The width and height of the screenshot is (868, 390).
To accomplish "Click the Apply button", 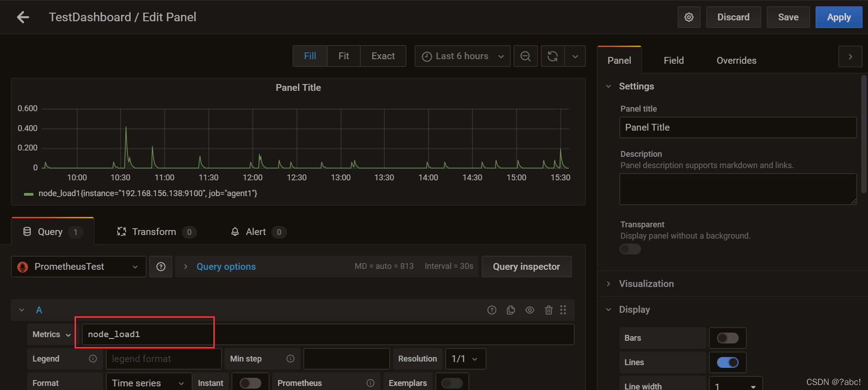I will [x=839, y=17].
